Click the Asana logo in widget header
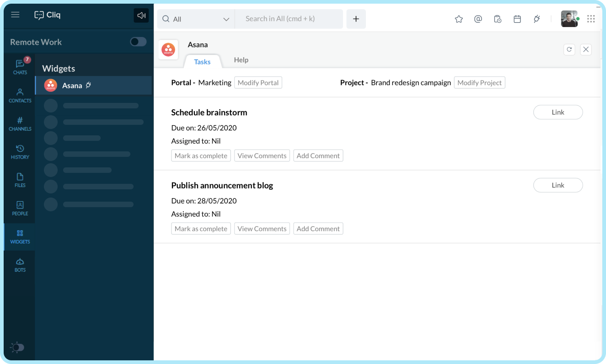 coord(168,49)
